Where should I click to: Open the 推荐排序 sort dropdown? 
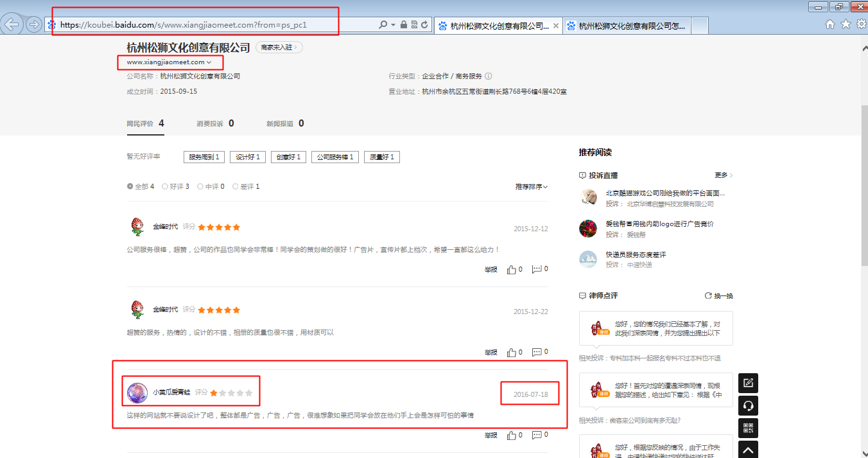pyautogui.click(x=531, y=186)
